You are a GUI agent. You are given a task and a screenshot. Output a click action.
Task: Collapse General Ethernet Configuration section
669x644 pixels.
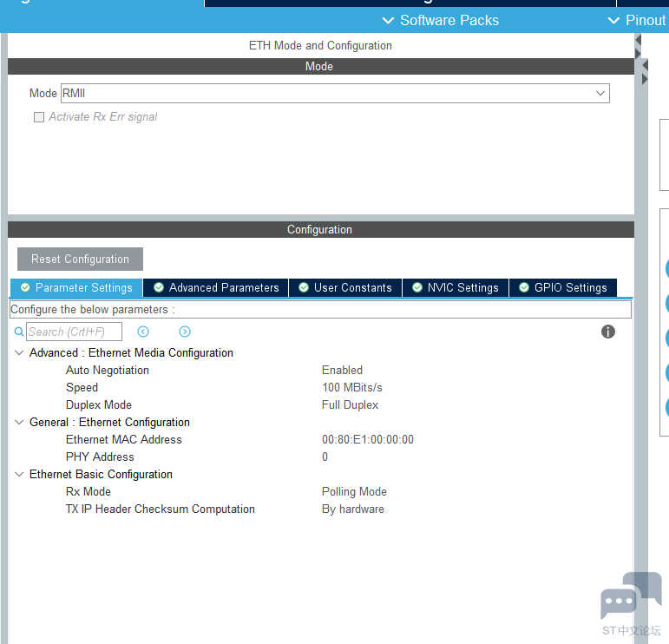(x=19, y=423)
